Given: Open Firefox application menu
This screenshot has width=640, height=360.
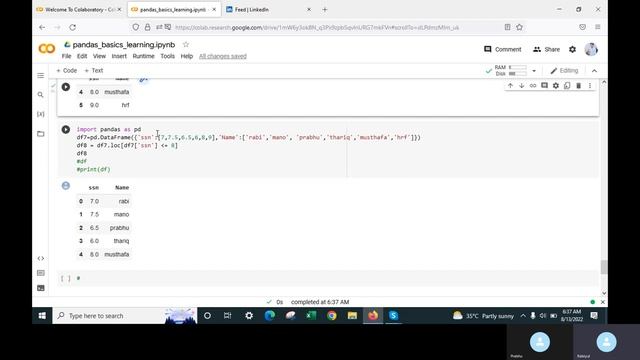Looking at the screenshot, I should tap(598, 27).
